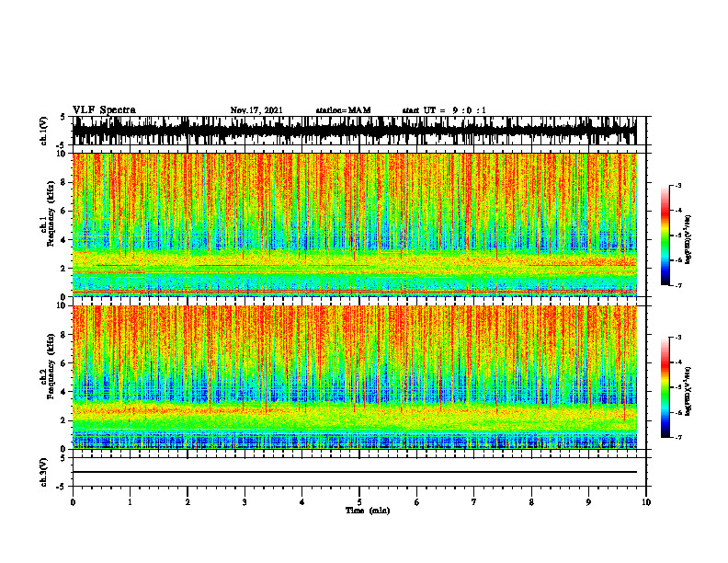Click the "start UT = 9 : 0 : 1" text

pos(444,110)
